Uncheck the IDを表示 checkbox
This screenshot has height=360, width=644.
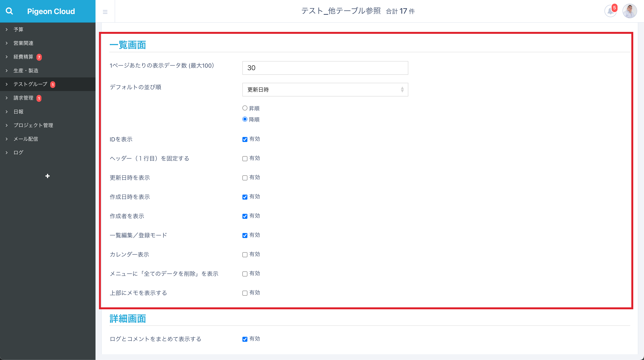point(245,139)
